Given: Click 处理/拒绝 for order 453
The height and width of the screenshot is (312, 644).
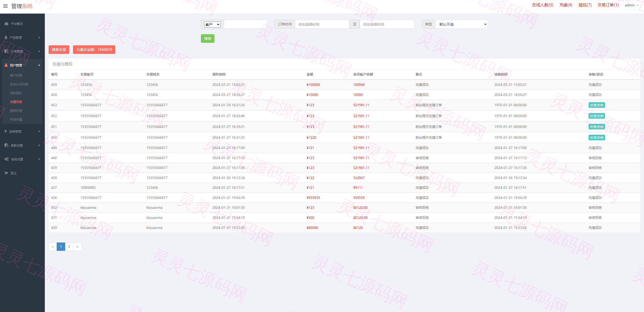Looking at the screenshot, I should point(597,105).
